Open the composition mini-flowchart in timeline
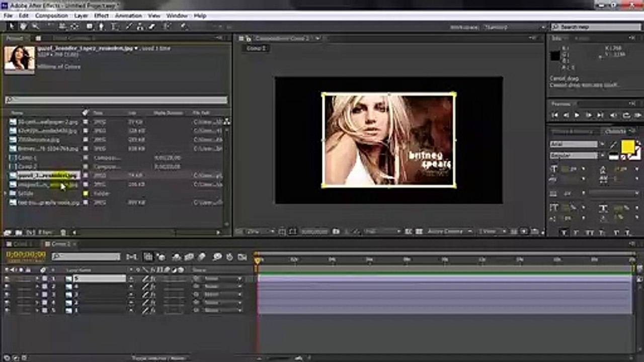644x362 pixels. pos(132,257)
